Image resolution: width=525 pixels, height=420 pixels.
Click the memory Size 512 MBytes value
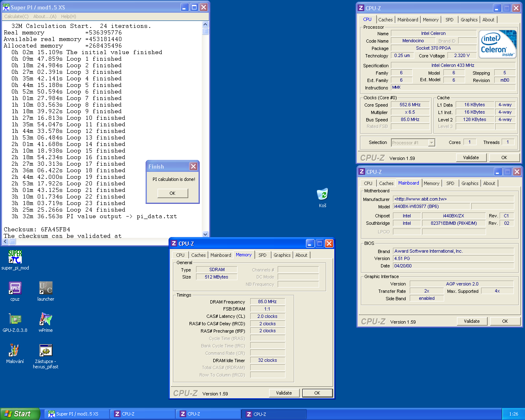[217, 277]
